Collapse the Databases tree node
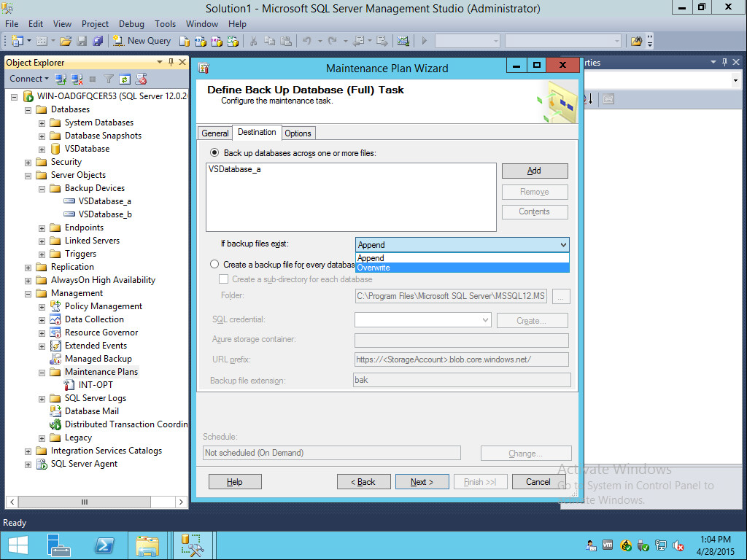 [x=28, y=110]
